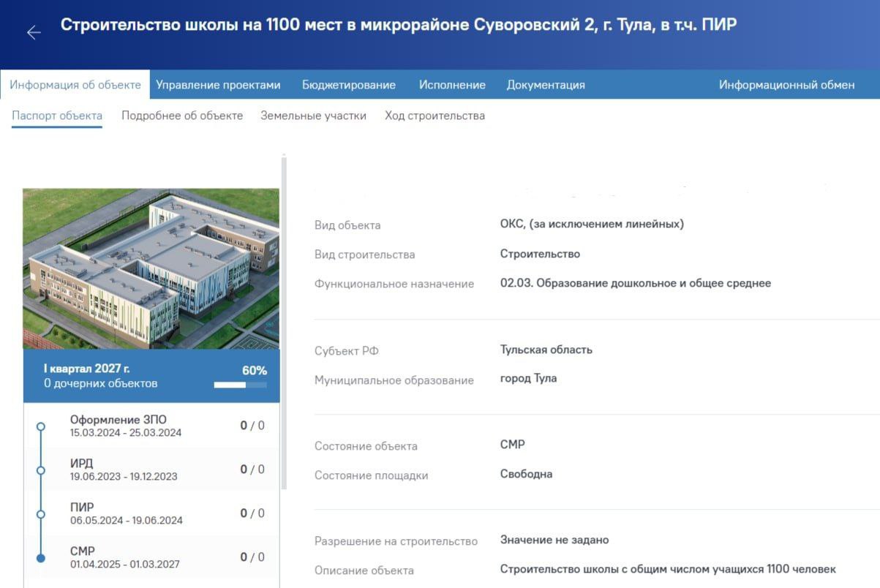The width and height of the screenshot is (880, 588).
Task: Switch to the Исполнение tab
Action: tap(452, 85)
